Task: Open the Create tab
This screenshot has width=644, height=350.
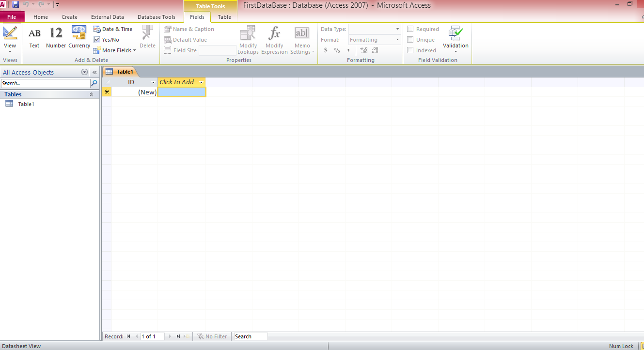Action: (69, 16)
